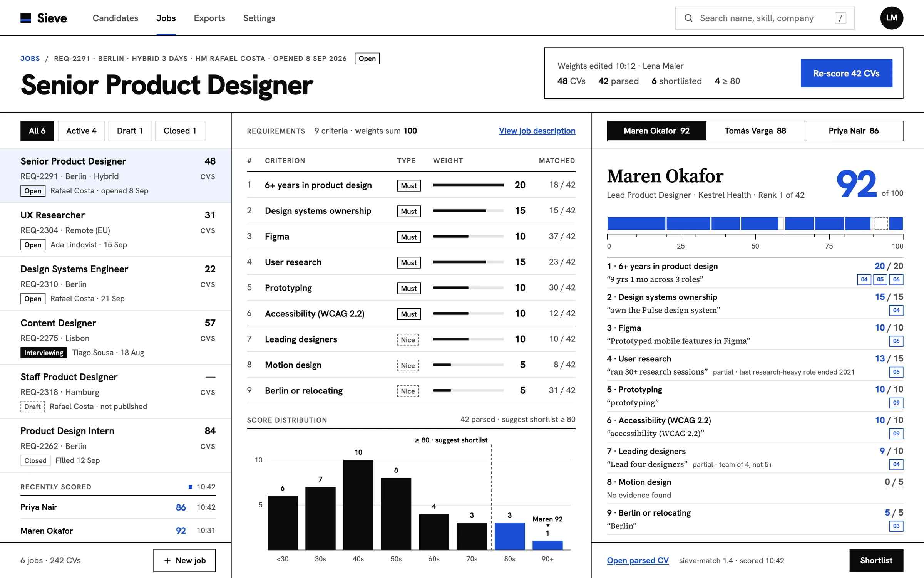Filter jobs by Closed 1
The height and width of the screenshot is (578, 924).
(x=180, y=131)
